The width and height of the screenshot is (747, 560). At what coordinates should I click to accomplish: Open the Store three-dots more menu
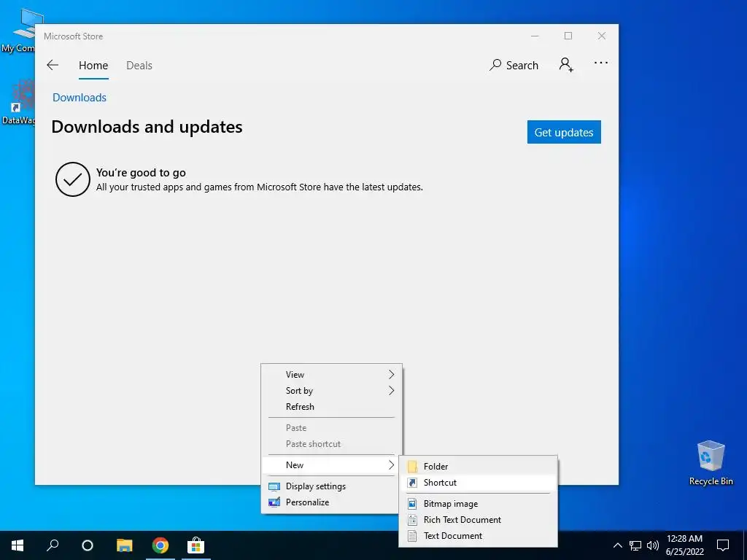[601, 63]
